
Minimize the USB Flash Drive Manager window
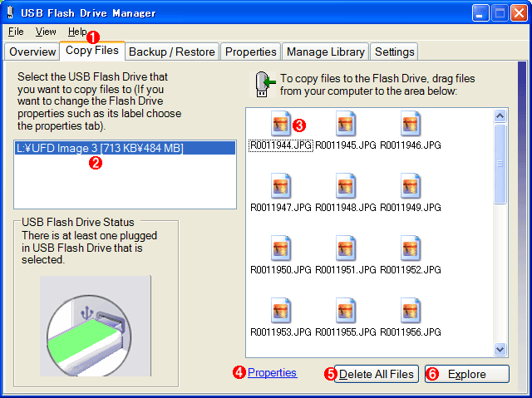pos(480,13)
